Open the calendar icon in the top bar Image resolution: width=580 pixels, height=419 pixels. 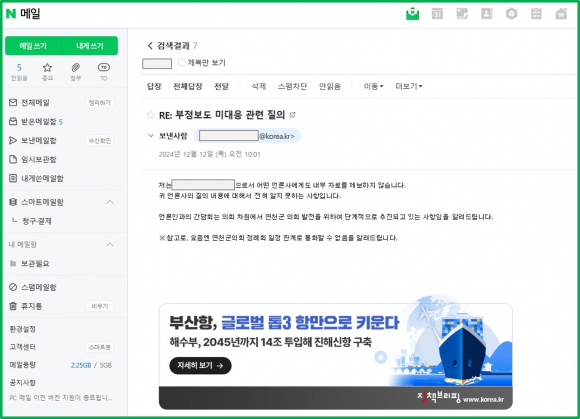click(437, 14)
